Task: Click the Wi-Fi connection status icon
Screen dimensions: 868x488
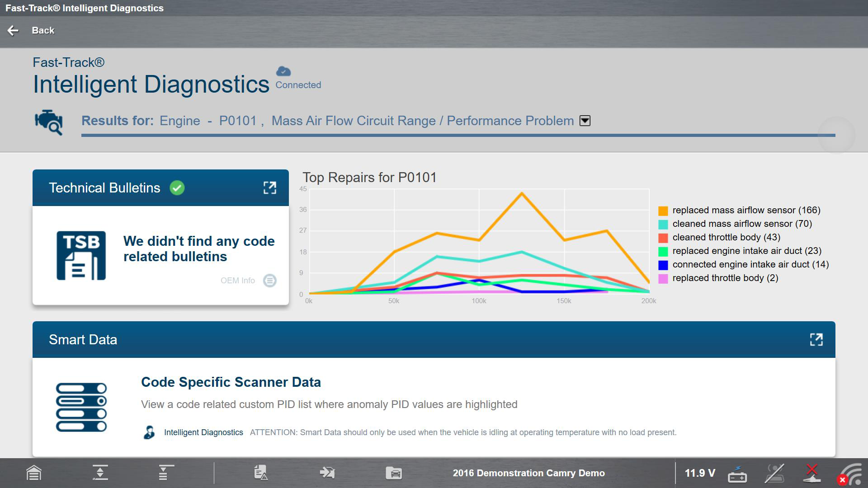Action: coord(850,474)
